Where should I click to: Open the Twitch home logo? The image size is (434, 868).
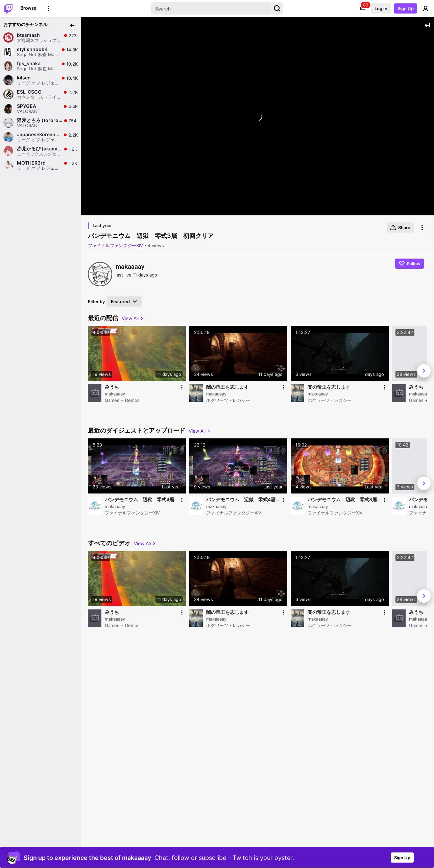[x=8, y=8]
